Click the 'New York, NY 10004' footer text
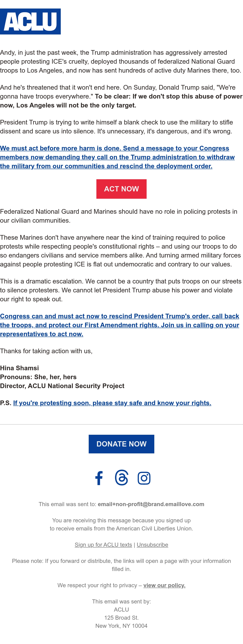Viewport: 243px width, 644px height. tap(121, 626)
